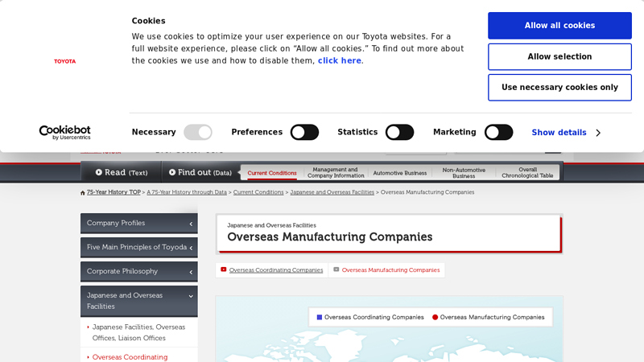Open Japanese Facilities, Overseas Offices, Liaison Offices
Image resolution: width=644 pixels, height=362 pixels.
pyautogui.click(x=138, y=332)
